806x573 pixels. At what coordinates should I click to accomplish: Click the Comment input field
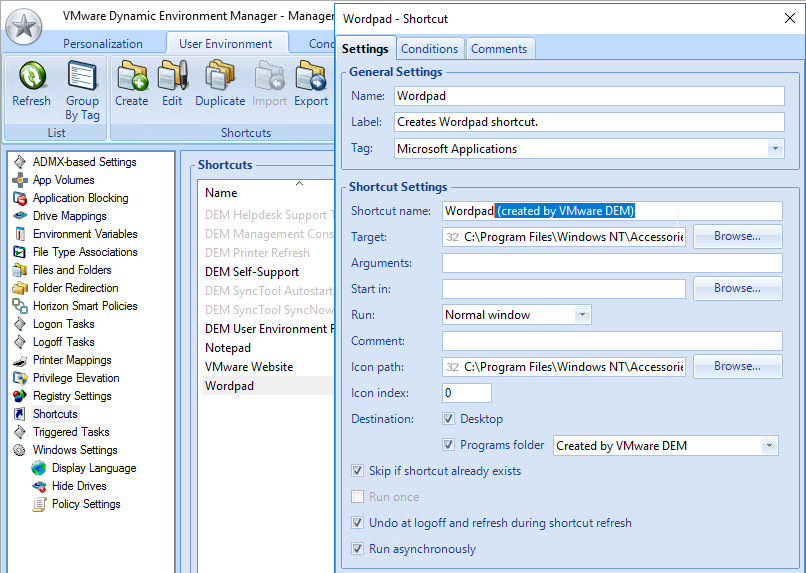(612, 341)
